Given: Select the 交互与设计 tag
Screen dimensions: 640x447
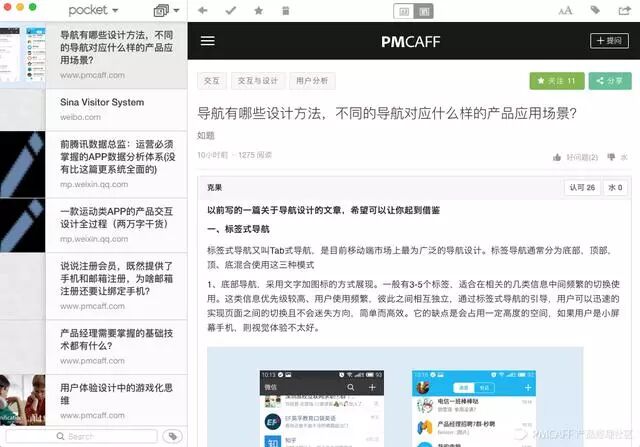Looking at the screenshot, I should pos(258,81).
